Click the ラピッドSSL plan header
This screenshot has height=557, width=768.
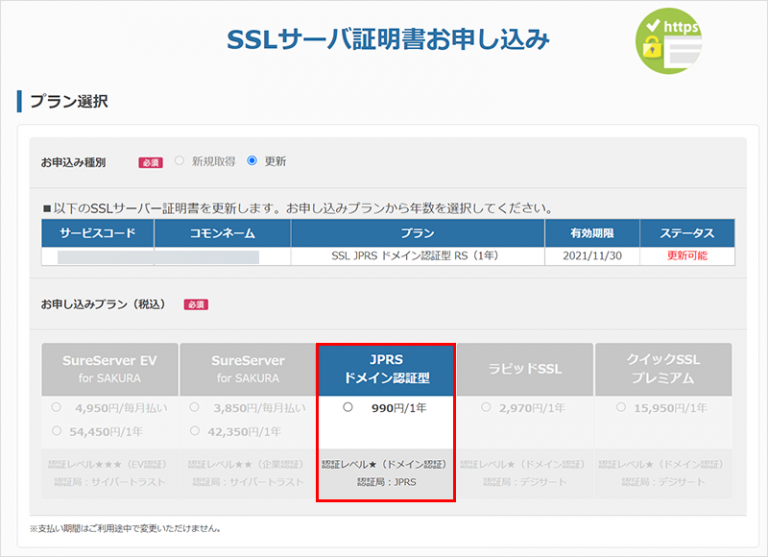point(524,369)
